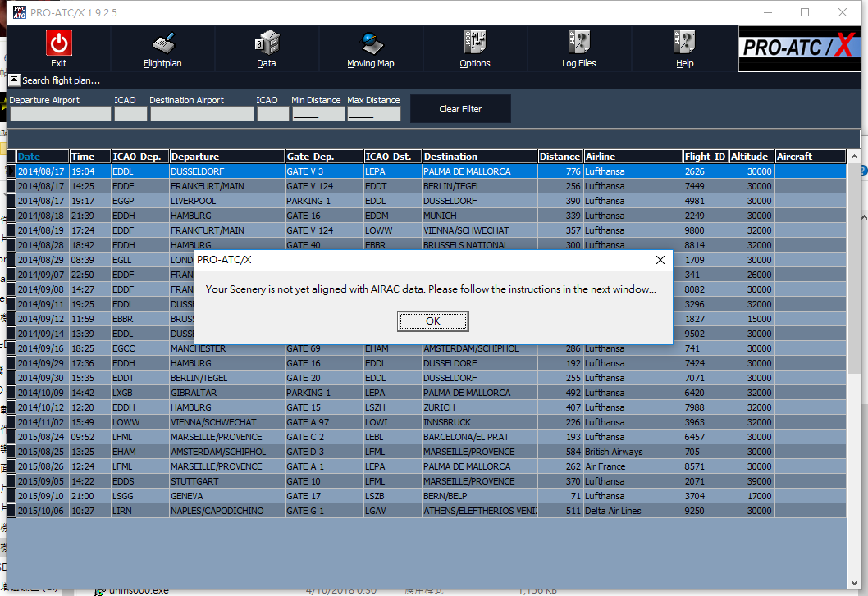Screen dimensions: 868x596
Task: Sort by Altitude column header
Action: [x=752, y=157]
